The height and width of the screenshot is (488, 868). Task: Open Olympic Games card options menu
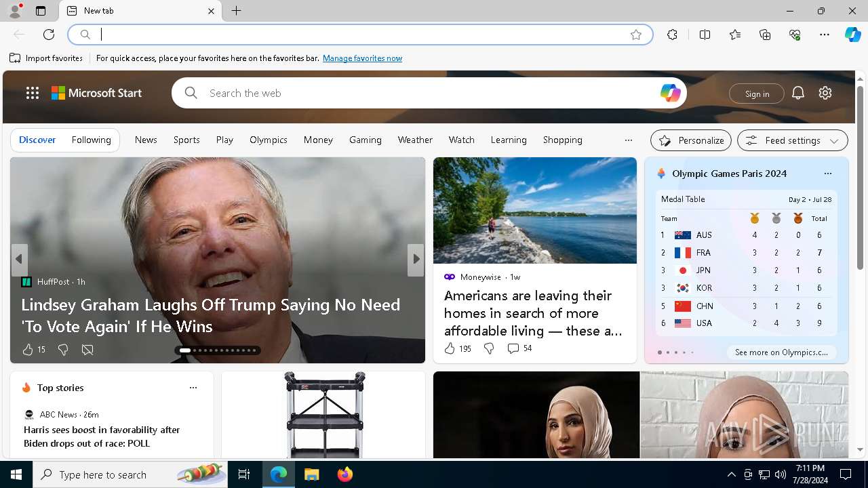pyautogui.click(x=827, y=174)
